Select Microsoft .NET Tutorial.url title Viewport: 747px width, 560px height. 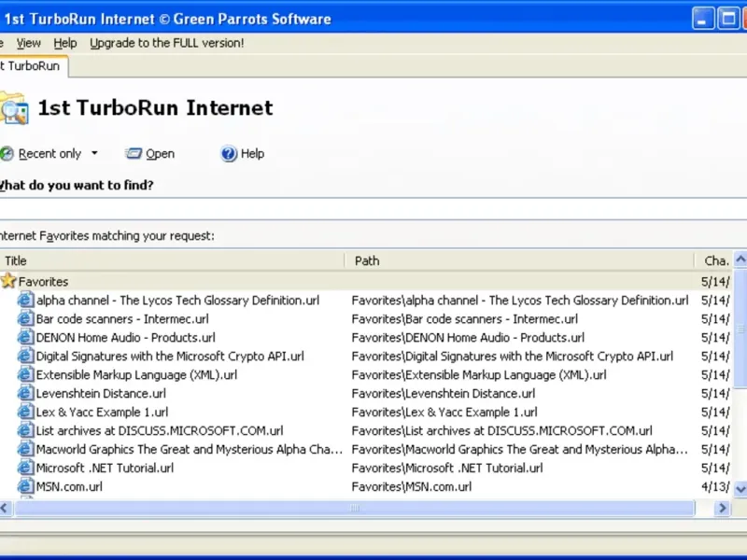click(x=105, y=468)
